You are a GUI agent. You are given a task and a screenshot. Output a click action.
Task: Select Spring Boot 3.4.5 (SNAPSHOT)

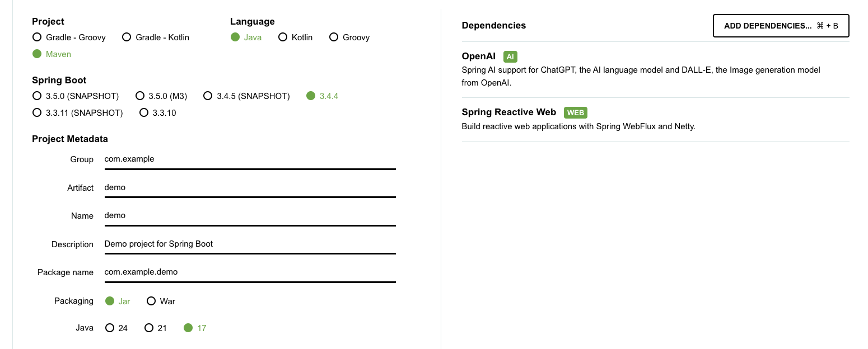[x=208, y=96]
